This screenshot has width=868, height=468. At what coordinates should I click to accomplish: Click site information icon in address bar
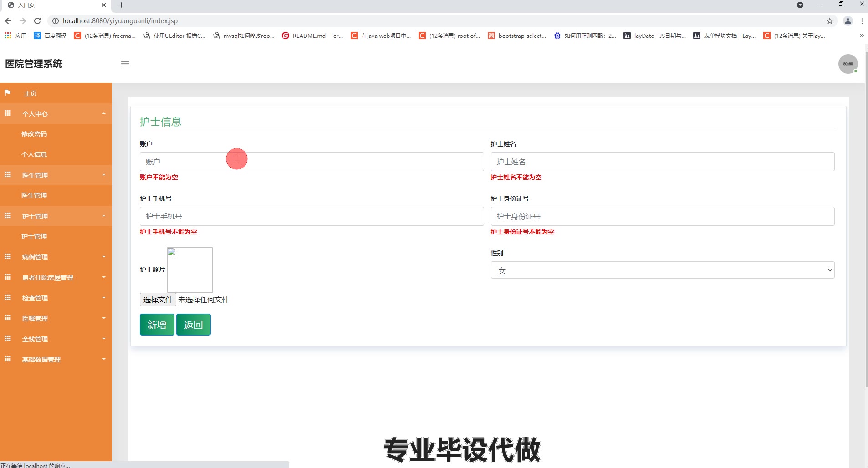tap(56, 21)
